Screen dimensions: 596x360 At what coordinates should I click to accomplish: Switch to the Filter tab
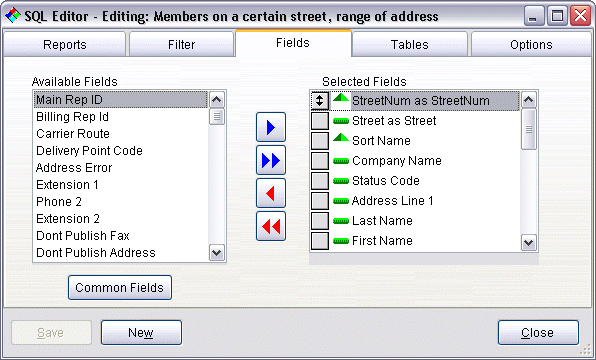tap(181, 44)
